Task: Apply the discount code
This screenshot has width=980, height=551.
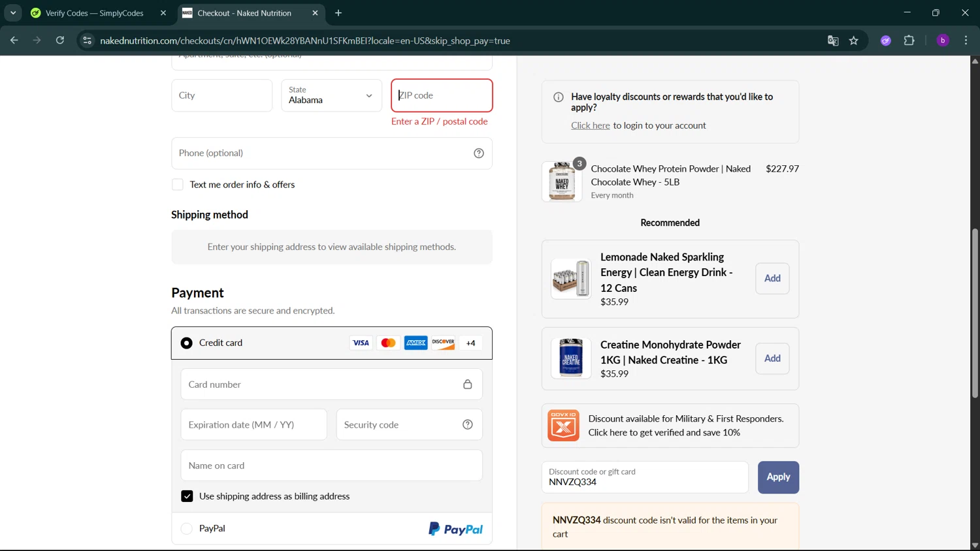Action: 777,477
